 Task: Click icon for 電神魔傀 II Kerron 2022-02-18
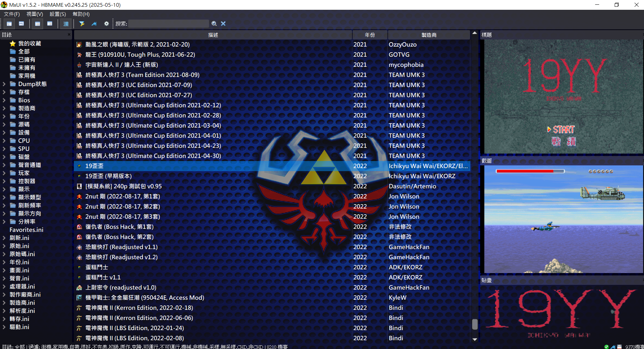tap(79, 308)
